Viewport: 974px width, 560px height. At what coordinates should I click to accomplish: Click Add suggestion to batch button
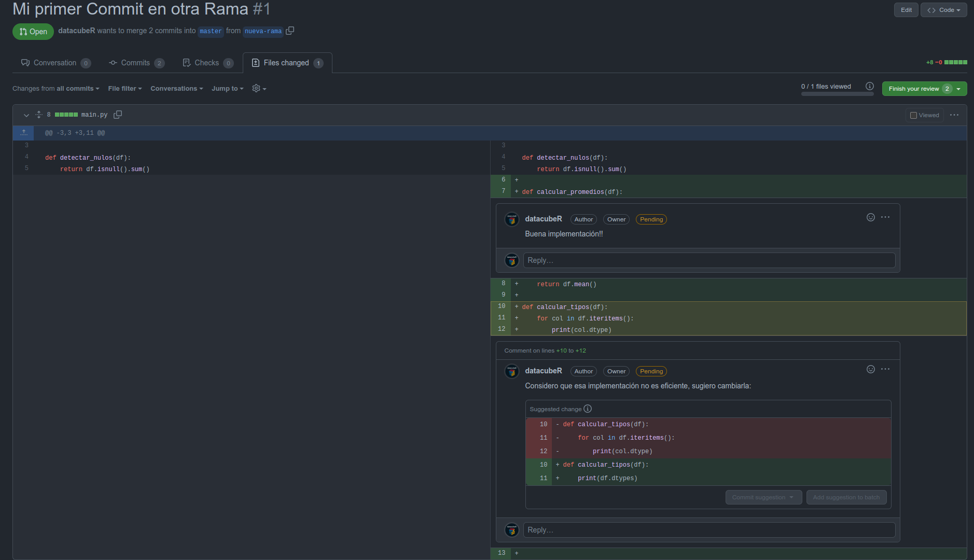pos(846,497)
